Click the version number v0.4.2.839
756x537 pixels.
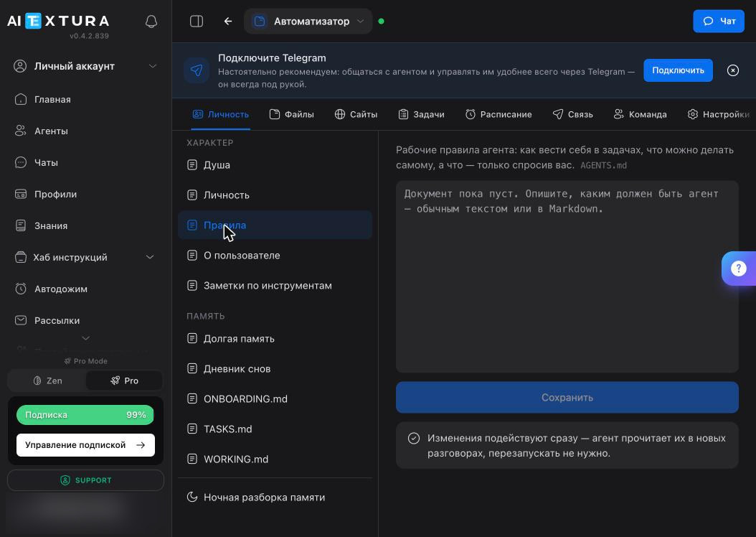tap(89, 36)
